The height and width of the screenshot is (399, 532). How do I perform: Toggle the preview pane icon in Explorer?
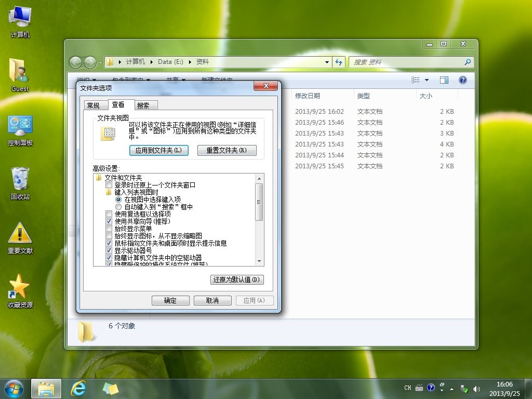444,79
